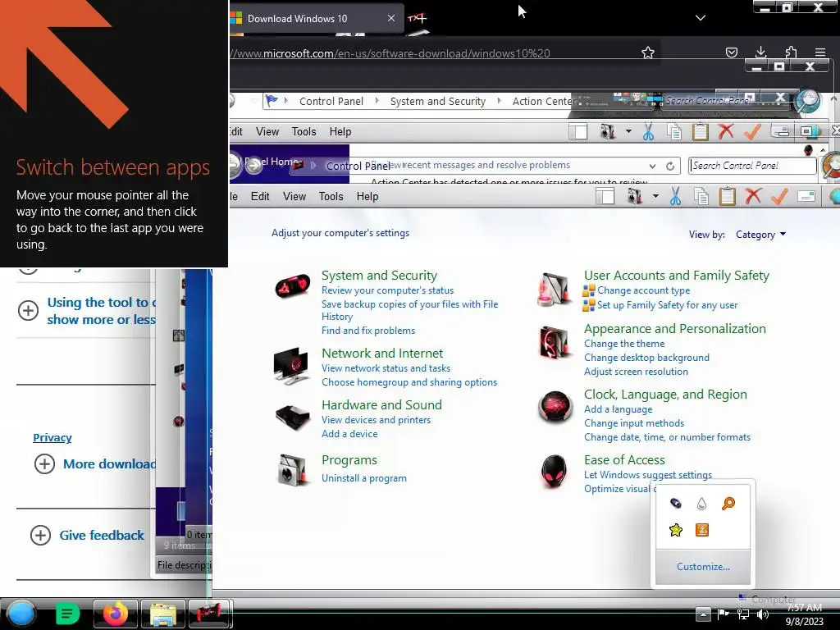
Task: Orange checkmark icon in front Control Panel toolbar
Action: (x=779, y=197)
